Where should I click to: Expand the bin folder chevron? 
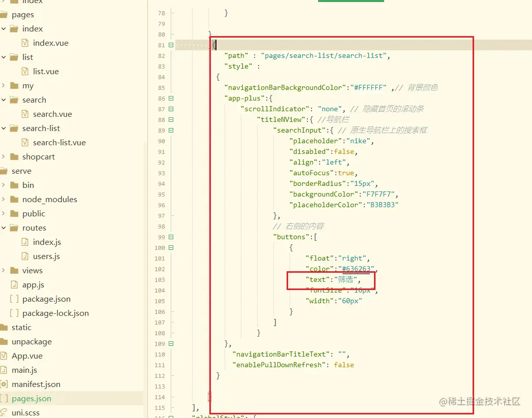pos(4,185)
